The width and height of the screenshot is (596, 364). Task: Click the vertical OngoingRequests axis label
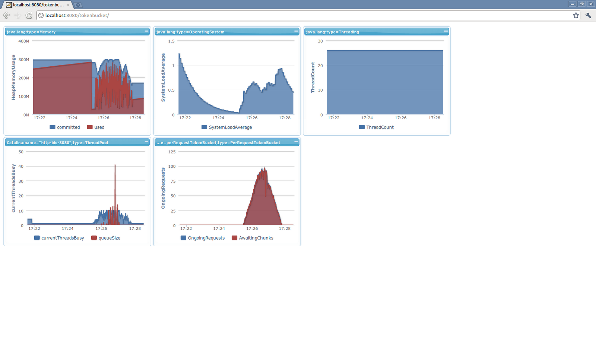(x=163, y=188)
